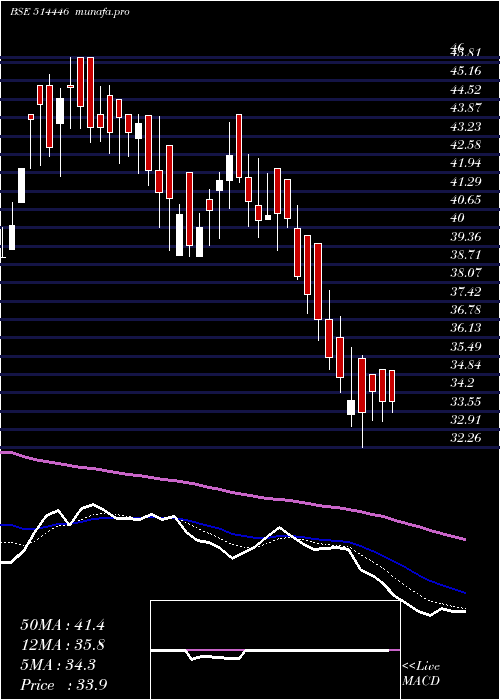500x700 pixels.
Task: Click the '<<Live MACD' label
Action: (x=421, y=674)
